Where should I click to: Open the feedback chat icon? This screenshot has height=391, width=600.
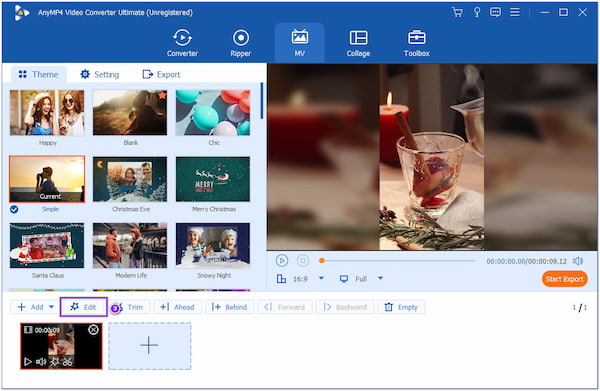pyautogui.click(x=495, y=12)
